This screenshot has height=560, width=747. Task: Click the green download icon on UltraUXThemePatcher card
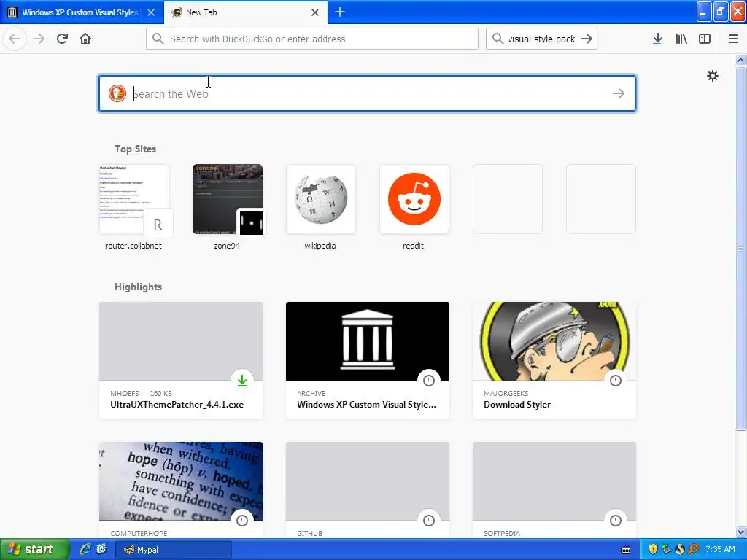click(242, 381)
